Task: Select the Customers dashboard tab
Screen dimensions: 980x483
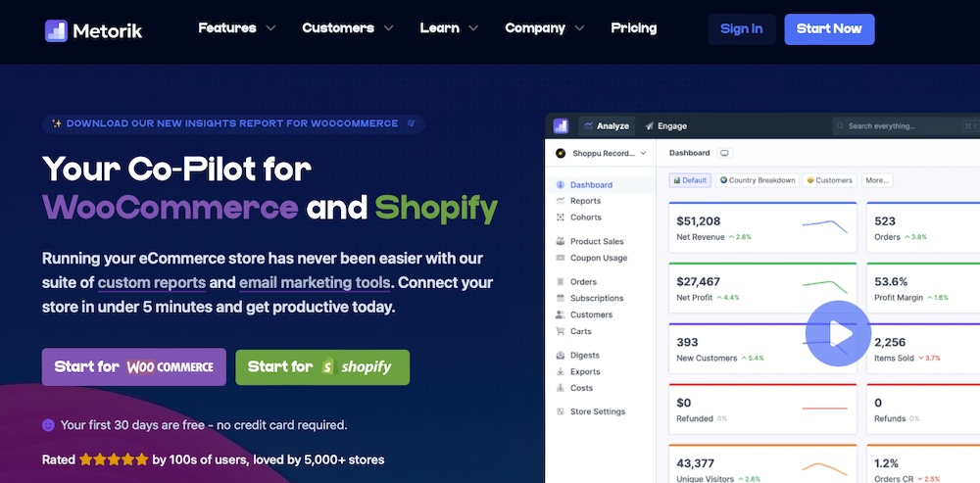Action: [829, 180]
